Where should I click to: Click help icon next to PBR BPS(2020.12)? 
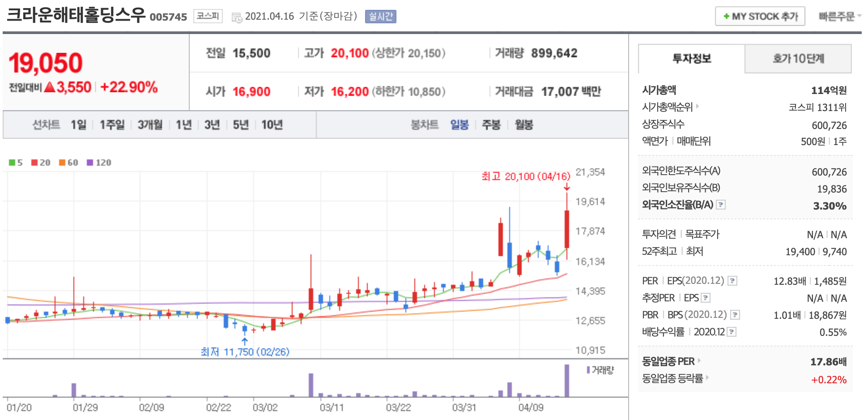[x=735, y=315]
